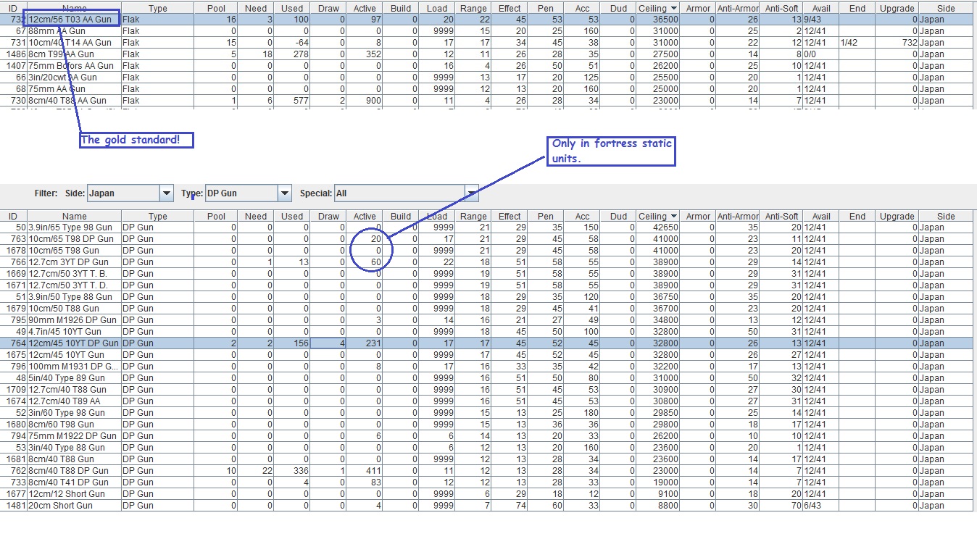Click the 42650 Ceiling cell in DP Gun table
Image resolution: width=977 pixels, height=560 pixels.
658,227
